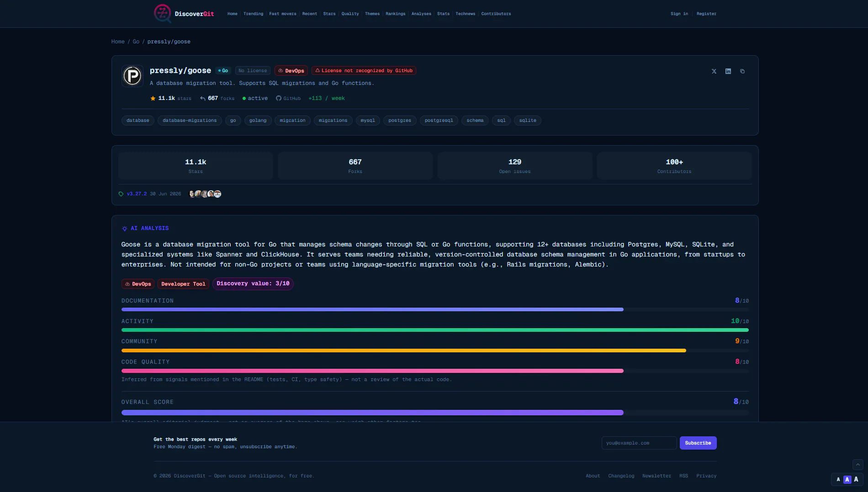Click the DiscoverGit logo icon
The image size is (868, 492).
(x=163, y=14)
